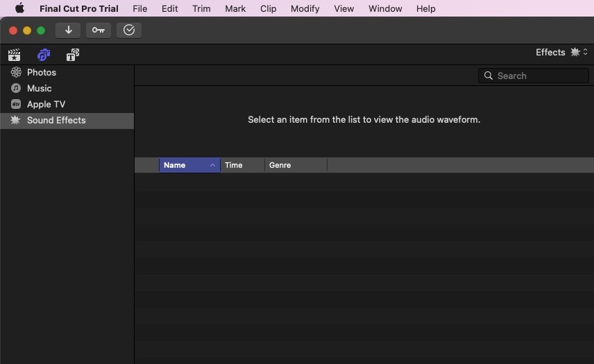Open the File menu
This screenshot has height=364, width=594.
coord(139,8)
